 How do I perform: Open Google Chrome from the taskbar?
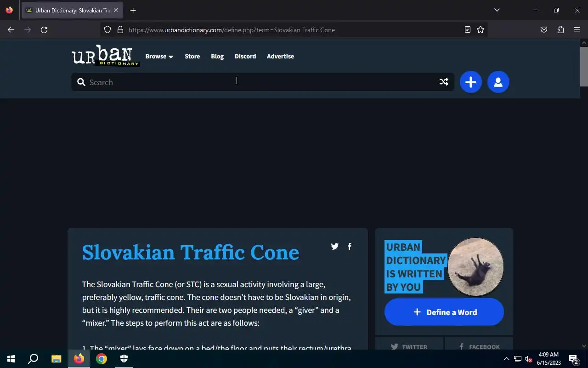click(x=102, y=359)
